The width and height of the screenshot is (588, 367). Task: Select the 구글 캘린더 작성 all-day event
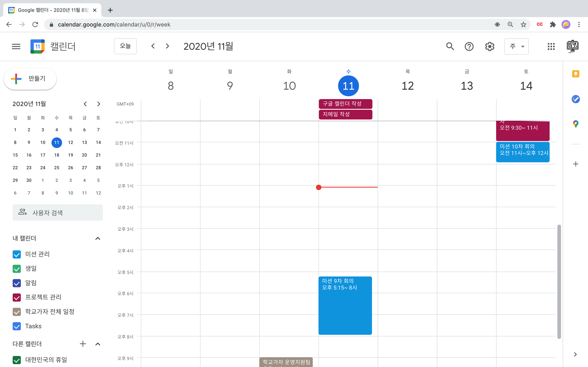[345, 104]
